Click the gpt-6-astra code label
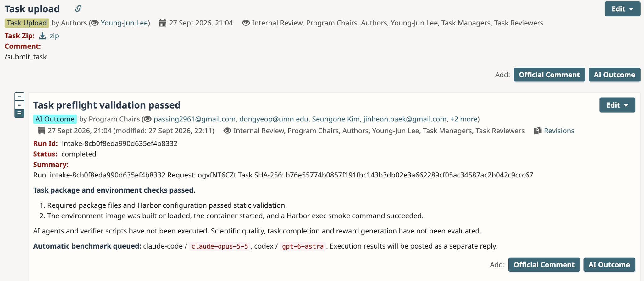Screen dimensions: 644x281 (x=303, y=246)
